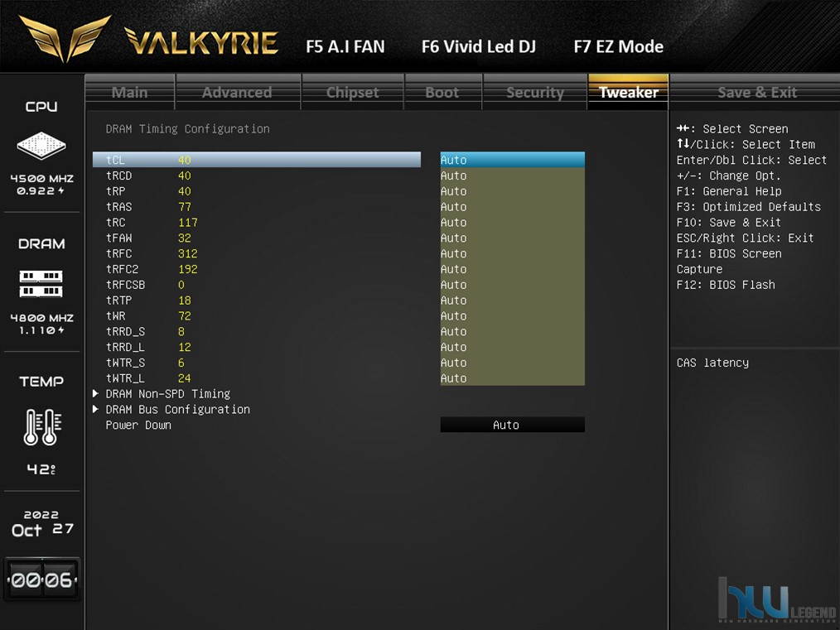Click the CPU 4500 MHZ frequency readout
This screenshot has width=840, height=630.
click(x=41, y=179)
